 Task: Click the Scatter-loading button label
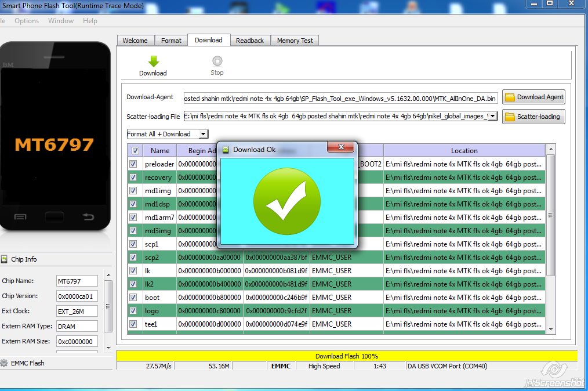coord(539,117)
